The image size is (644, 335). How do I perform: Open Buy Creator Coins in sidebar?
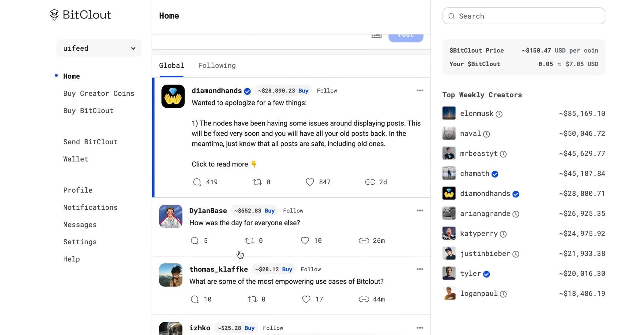coord(99,93)
